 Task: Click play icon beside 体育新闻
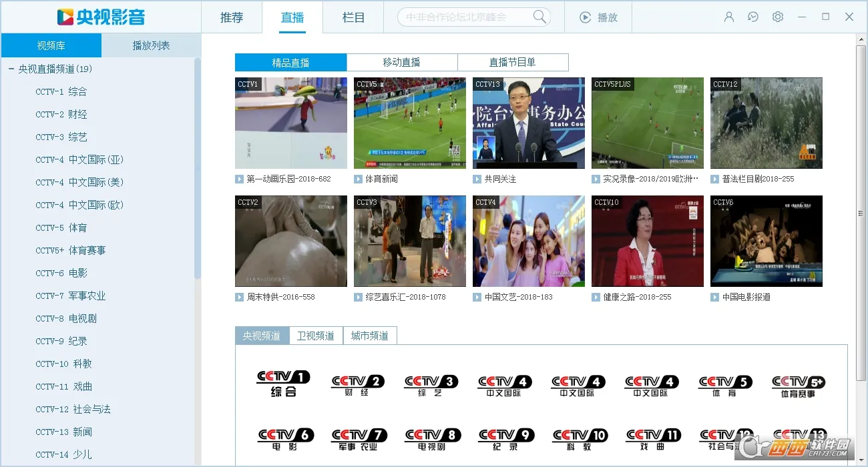pos(359,179)
